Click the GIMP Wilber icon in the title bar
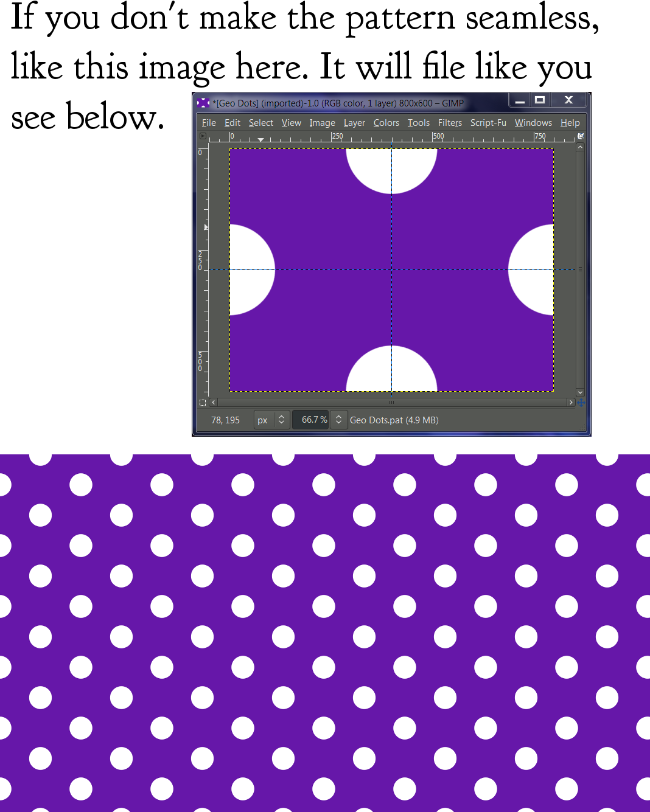This screenshot has width=650, height=812. click(203, 102)
